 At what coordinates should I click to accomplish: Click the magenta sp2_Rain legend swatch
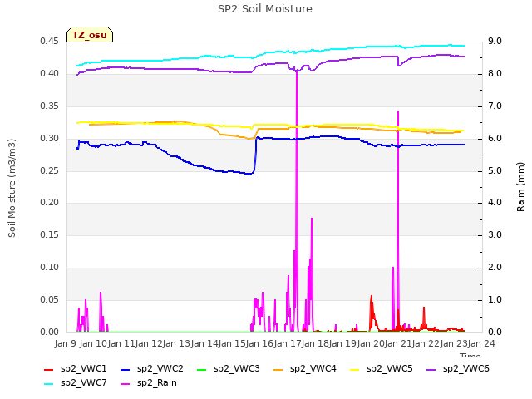coord(126,384)
